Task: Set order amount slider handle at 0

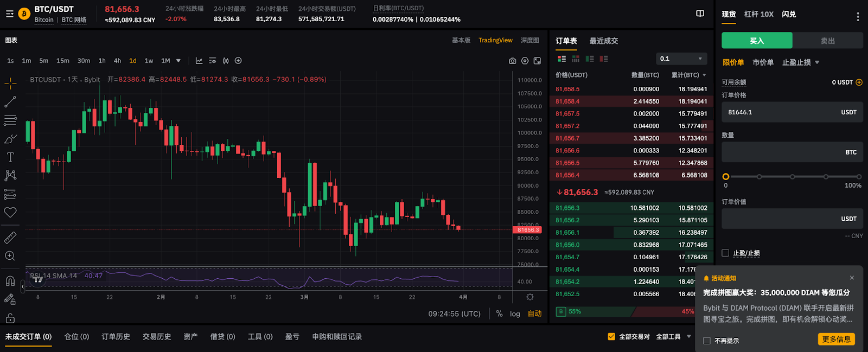Action: click(x=726, y=177)
